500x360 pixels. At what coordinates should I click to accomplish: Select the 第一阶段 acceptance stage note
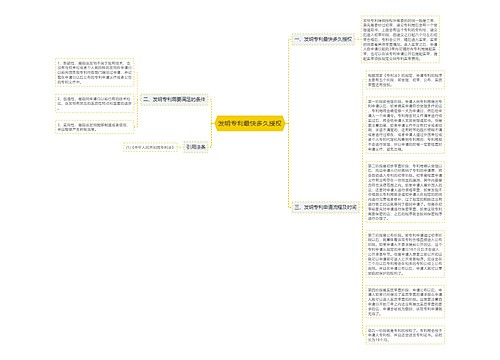tap(405, 125)
